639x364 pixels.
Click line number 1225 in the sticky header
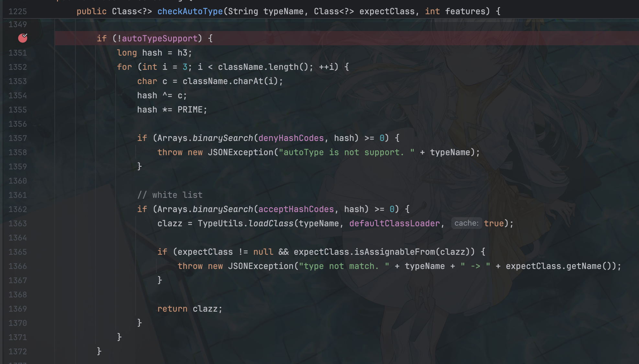(17, 12)
